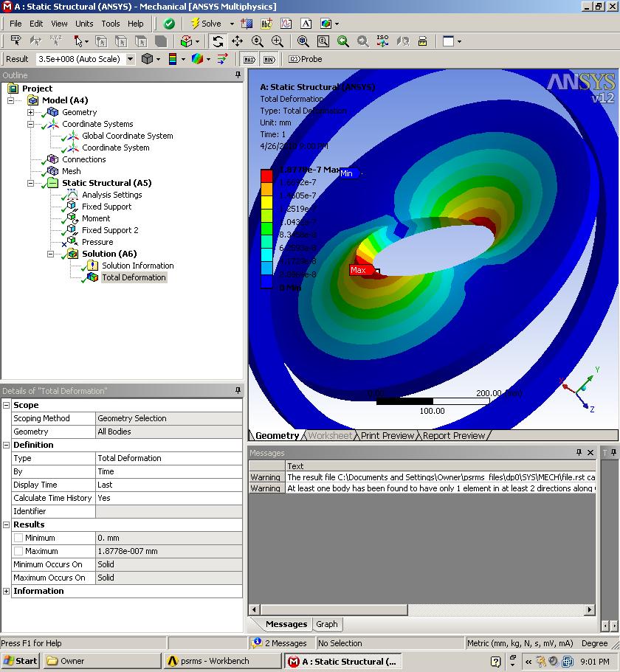
Task: Toggle the Min value label icon
Action: [x=269, y=59]
